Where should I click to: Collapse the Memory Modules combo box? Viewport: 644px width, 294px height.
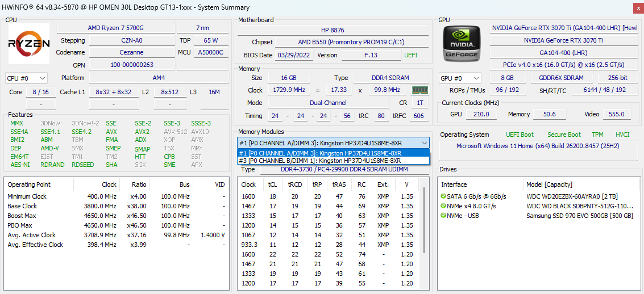coord(424,142)
